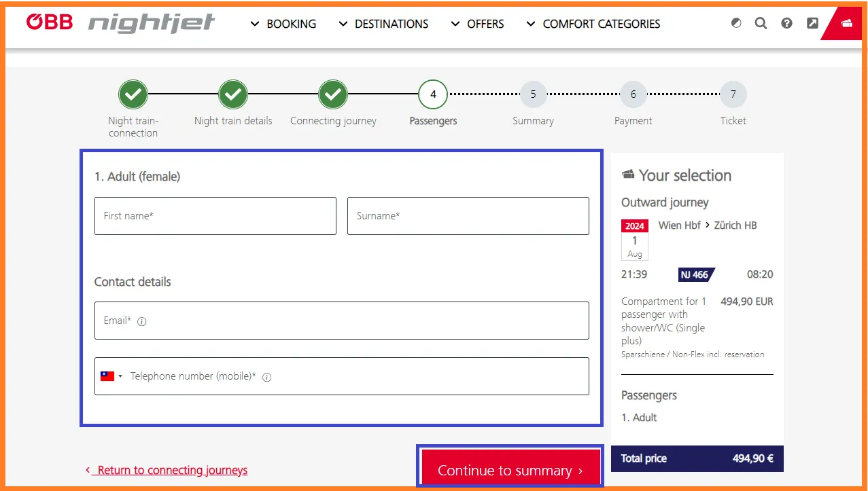This screenshot has height=491, width=868.
Task: Click the info icon next to Email field
Action: point(141,322)
